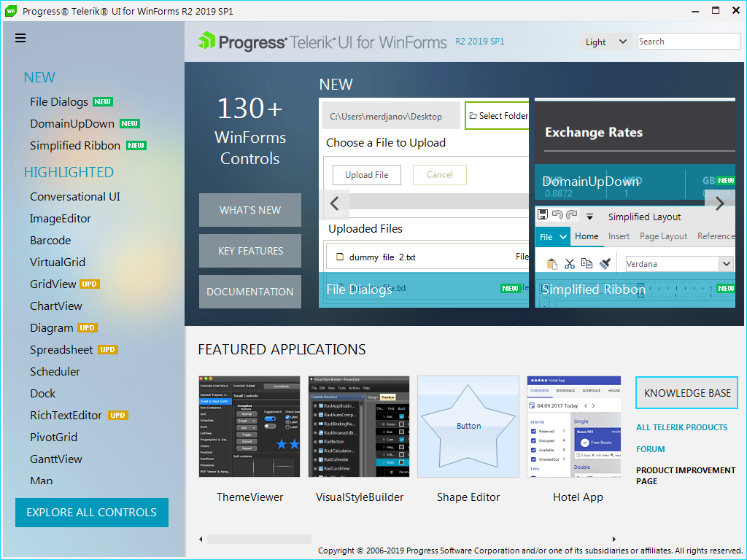
Task: Open the Light theme dropdown
Action: [605, 42]
